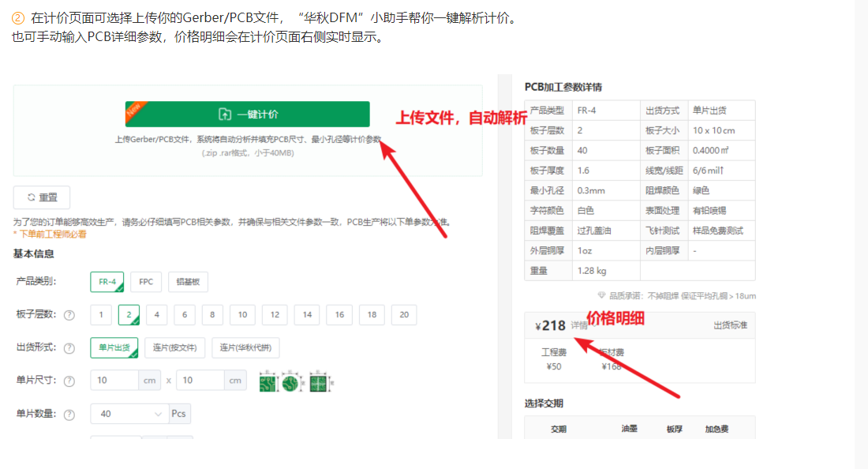The width and height of the screenshot is (868, 469).
Task: Open the 单片数量 quantity dropdown showing 40
Action: coord(129,413)
